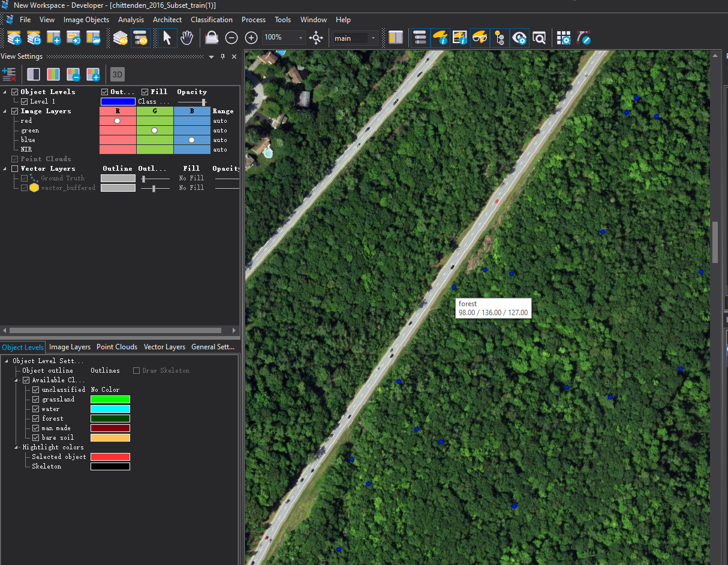Uncheck the forest class checkbox

36,418
